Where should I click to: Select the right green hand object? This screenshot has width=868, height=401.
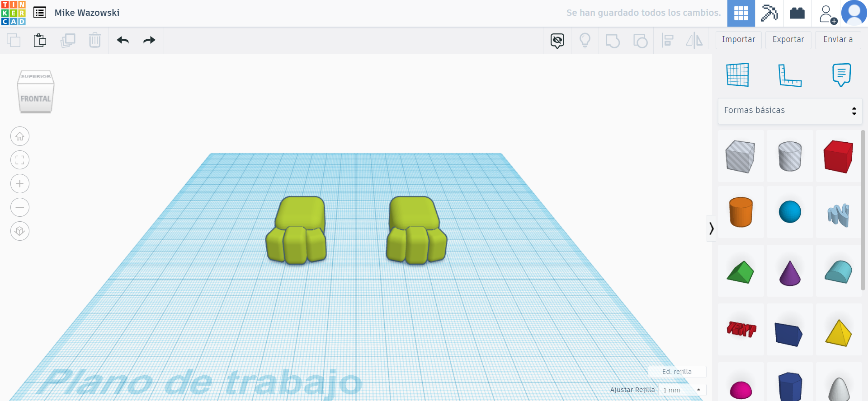416,230
